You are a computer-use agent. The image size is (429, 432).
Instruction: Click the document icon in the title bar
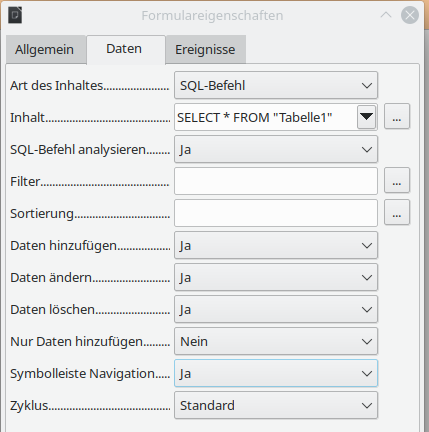coord(15,15)
